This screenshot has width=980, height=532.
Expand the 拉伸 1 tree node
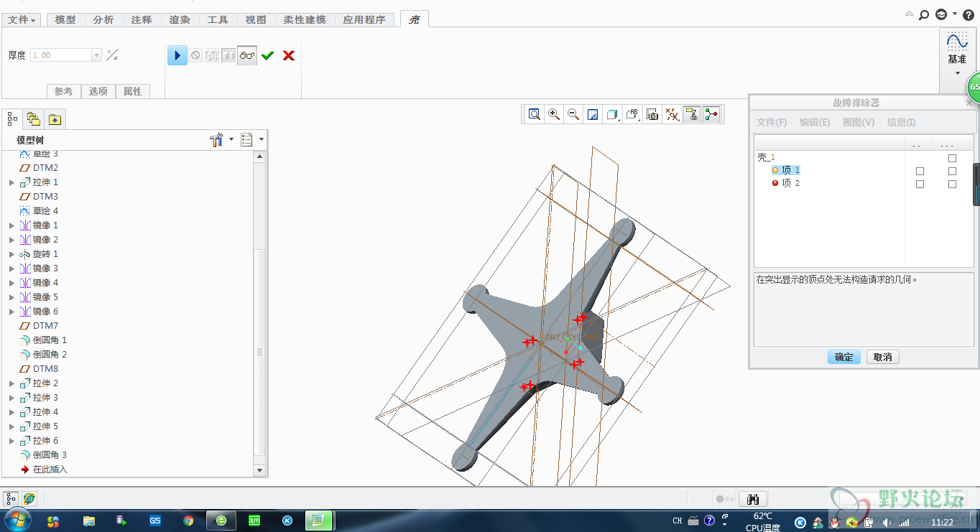(11, 182)
